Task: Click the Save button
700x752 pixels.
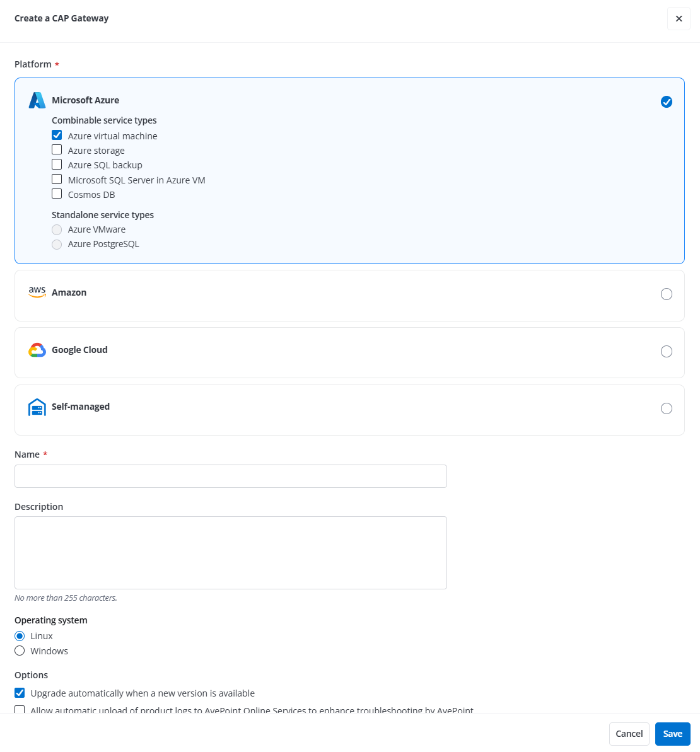Action: tap(673, 734)
